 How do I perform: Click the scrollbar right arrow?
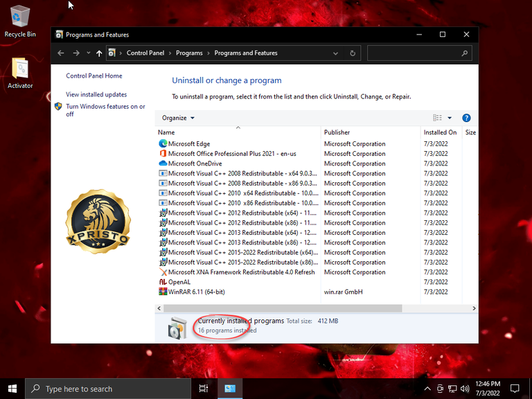point(474,308)
